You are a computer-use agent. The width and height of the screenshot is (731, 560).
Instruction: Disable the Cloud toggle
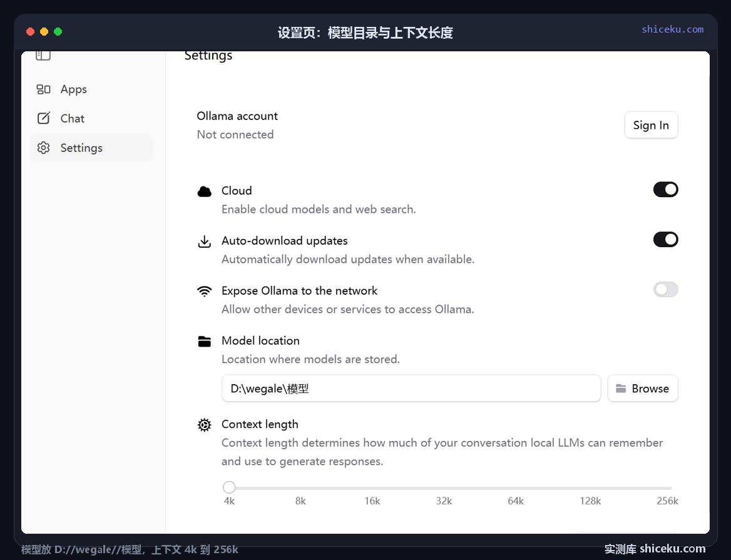coord(665,190)
